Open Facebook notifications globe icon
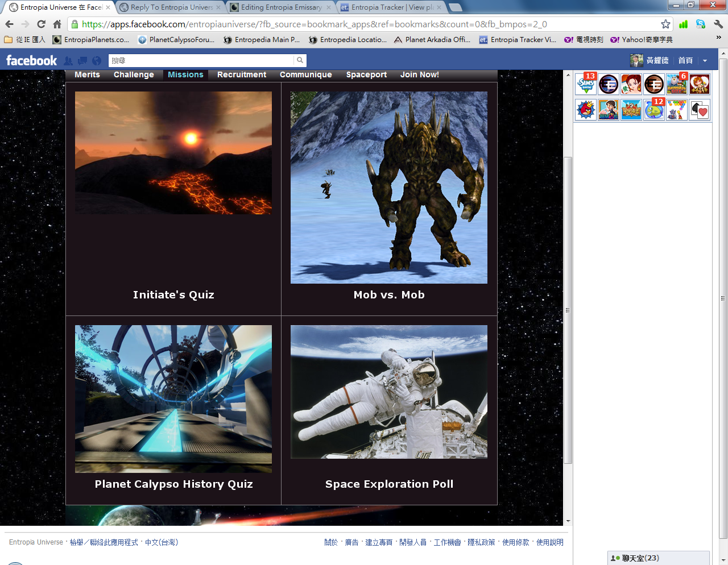728x565 pixels. pyautogui.click(x=97, y=61)
